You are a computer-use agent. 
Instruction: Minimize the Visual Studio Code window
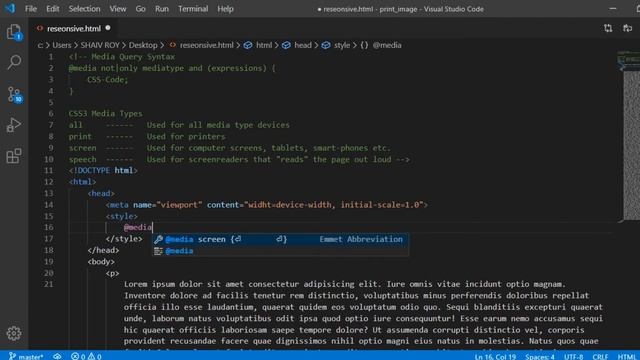pos(613,9)
